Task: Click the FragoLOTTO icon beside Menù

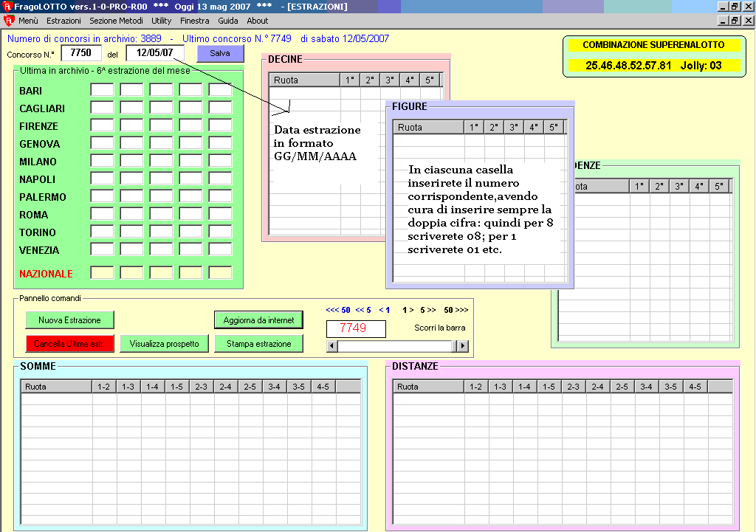Action: click(8, 21)
